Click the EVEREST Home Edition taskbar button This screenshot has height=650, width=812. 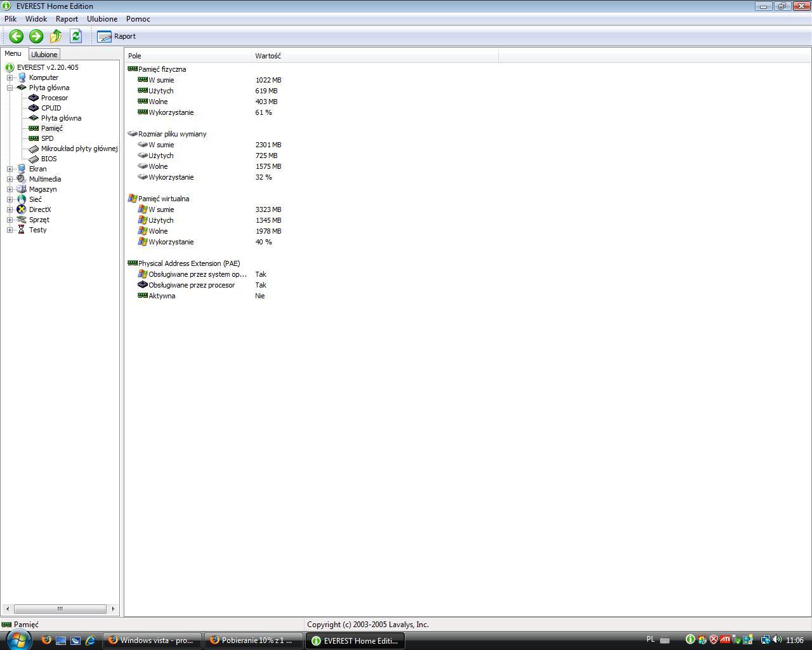pos(355,640)
